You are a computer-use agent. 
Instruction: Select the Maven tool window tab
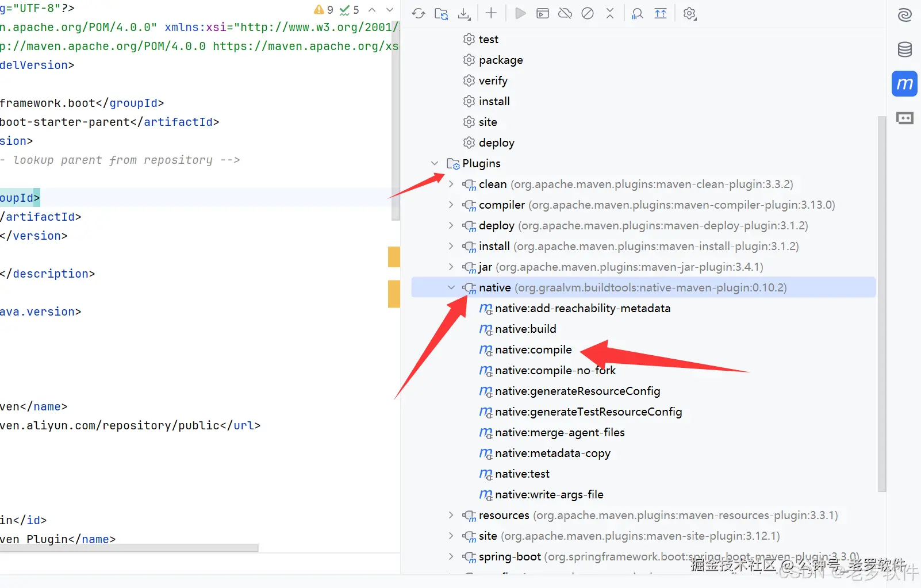(905, 84)
